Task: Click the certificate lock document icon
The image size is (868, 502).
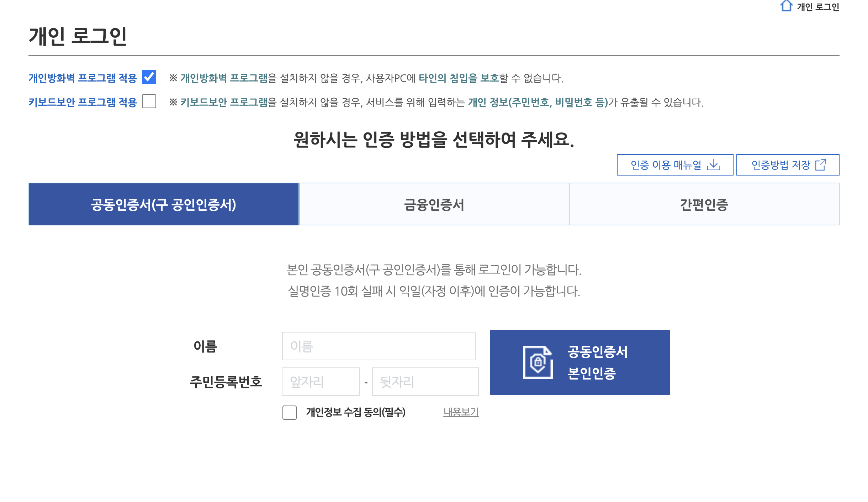Action: click(x=538, y=362)
